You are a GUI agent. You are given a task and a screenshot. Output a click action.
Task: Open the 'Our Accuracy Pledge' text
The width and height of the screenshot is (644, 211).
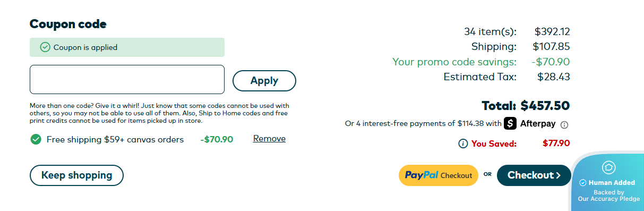608,199
